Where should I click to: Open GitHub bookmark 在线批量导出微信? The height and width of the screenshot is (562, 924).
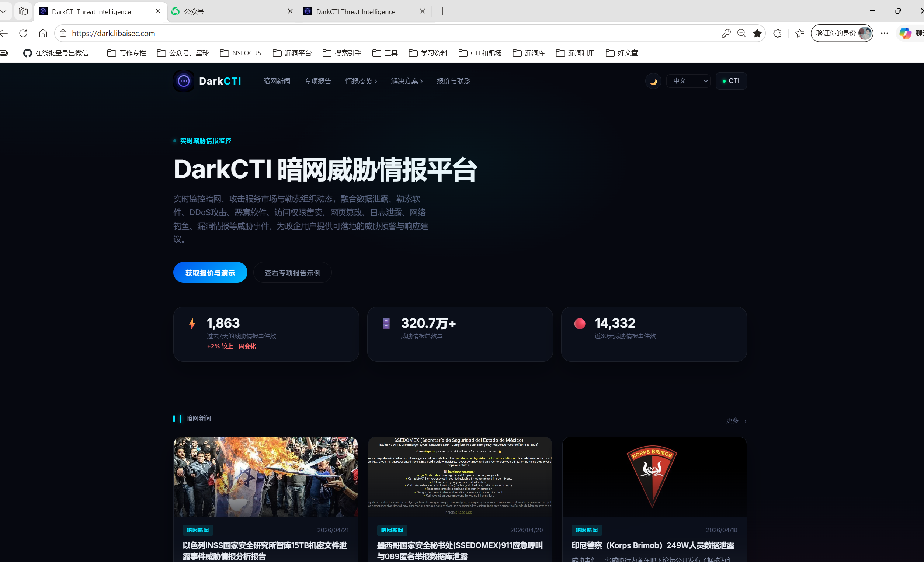[59, 53]
